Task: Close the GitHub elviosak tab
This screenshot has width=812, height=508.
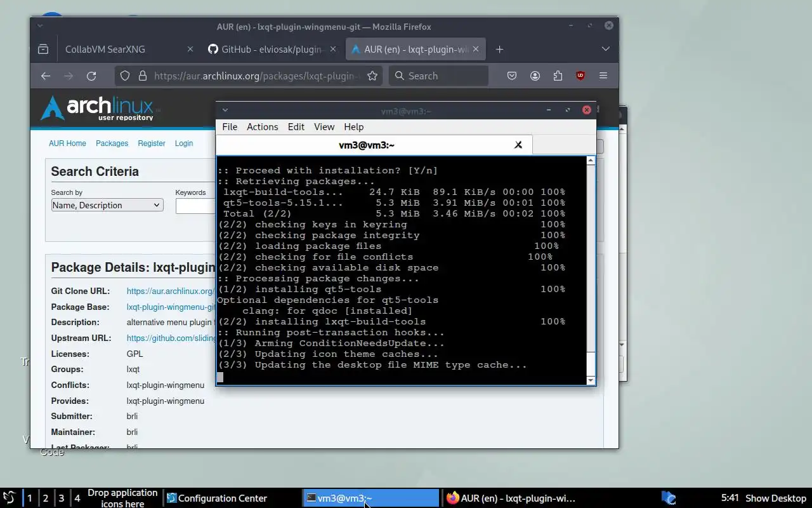Action: (x=334, y=49)
